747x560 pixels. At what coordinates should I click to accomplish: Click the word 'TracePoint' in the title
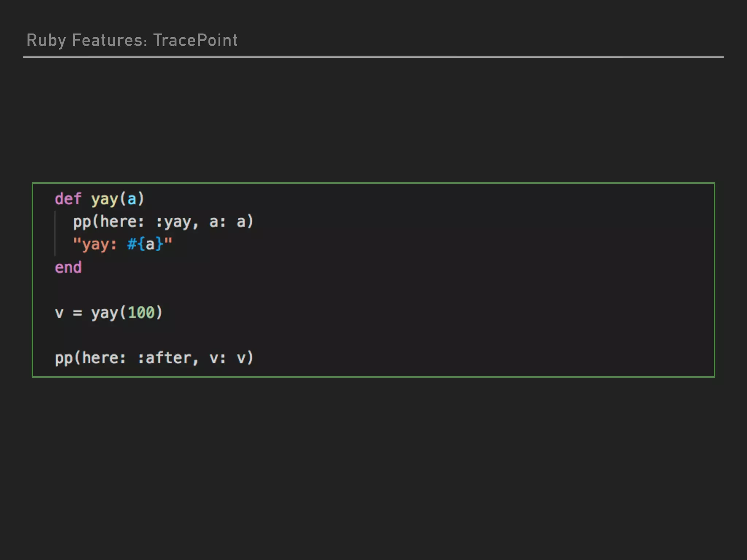point(195,40)
